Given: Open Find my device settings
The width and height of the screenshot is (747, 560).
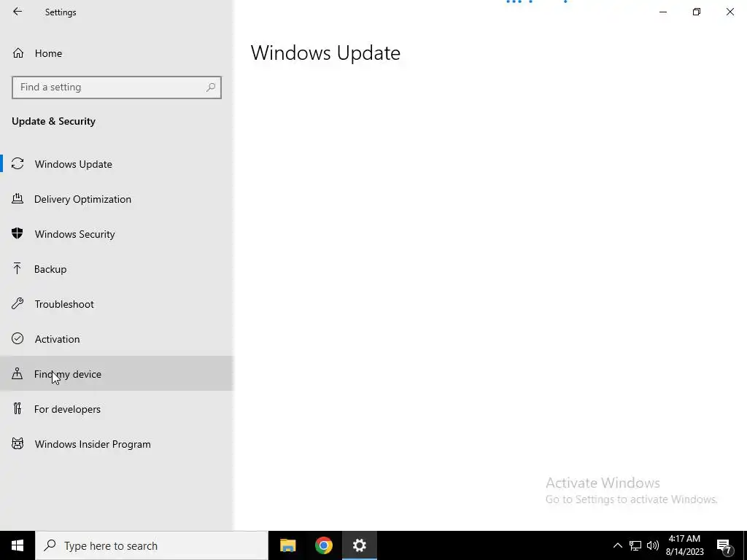Looking at the screenshot, I should tap(117, 374).
